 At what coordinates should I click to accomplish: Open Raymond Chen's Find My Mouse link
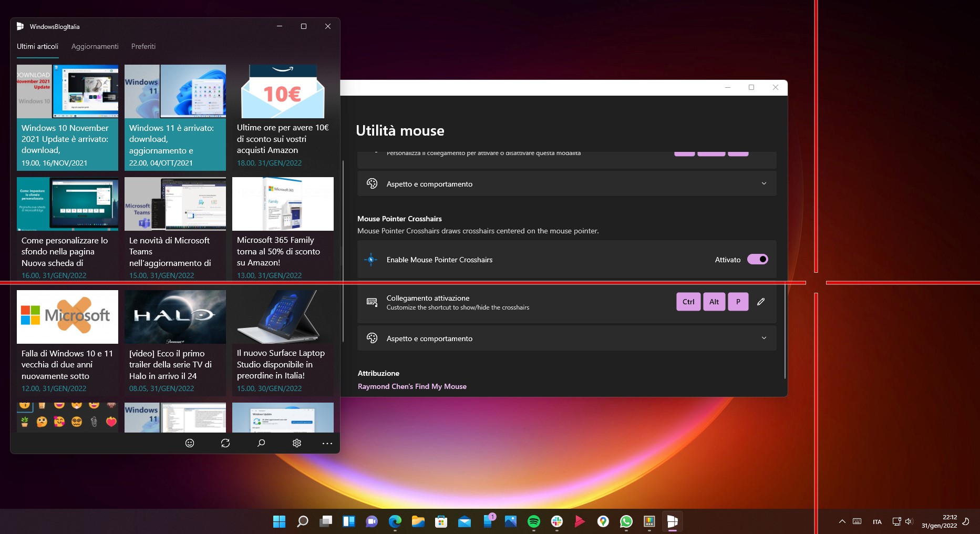click(412, 386)
